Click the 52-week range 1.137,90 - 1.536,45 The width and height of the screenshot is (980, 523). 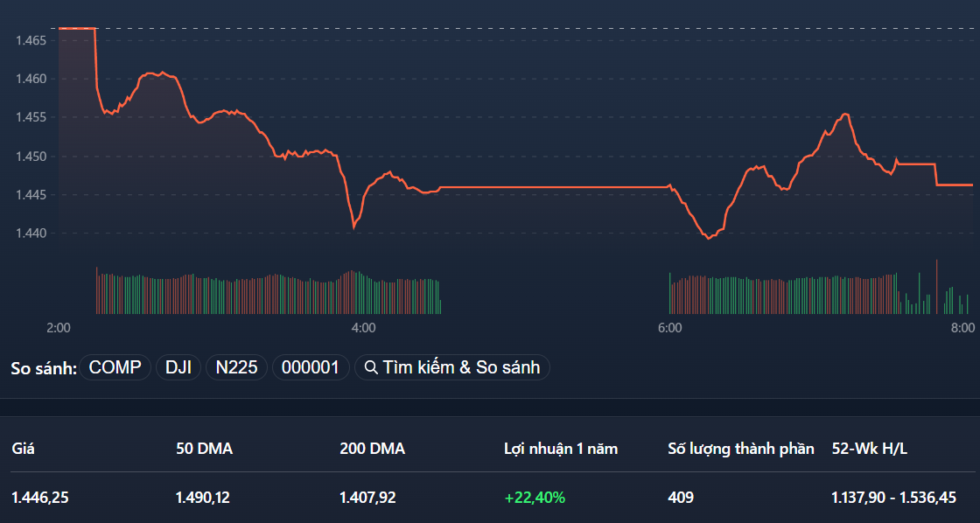(895, 497)
